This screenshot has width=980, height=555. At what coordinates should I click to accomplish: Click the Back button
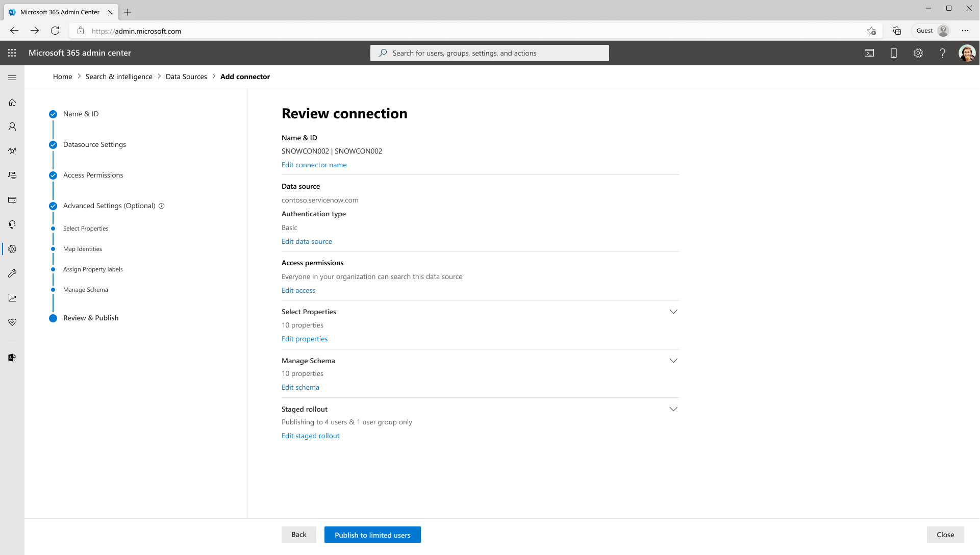pyautogui.click(x=298, y=534)
